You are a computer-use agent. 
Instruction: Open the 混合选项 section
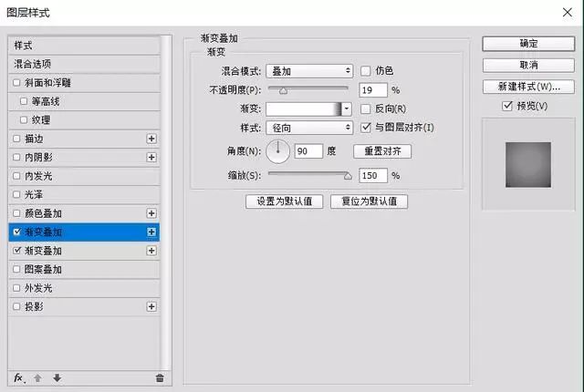point(85,64)
